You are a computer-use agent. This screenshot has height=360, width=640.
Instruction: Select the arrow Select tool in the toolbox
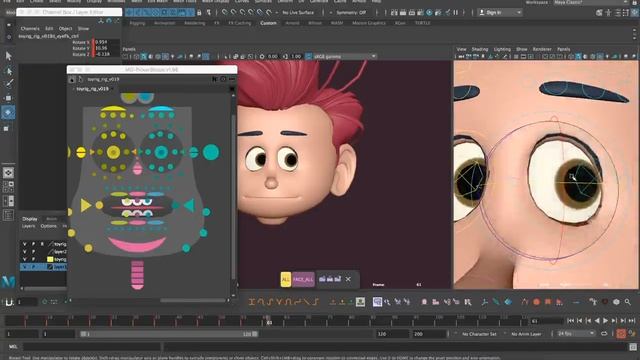[9, 56]
